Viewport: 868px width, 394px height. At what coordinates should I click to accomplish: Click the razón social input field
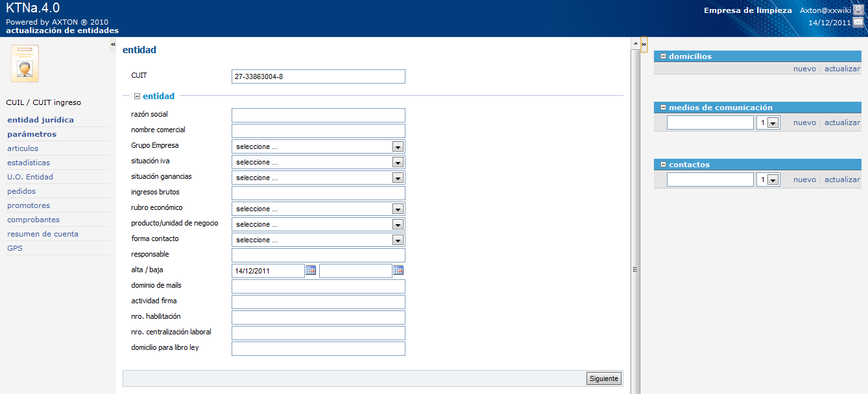point(318,115)
